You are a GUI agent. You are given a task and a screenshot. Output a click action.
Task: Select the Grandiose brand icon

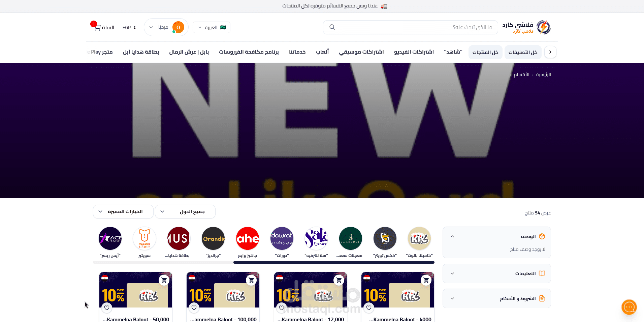coord(213,238)
